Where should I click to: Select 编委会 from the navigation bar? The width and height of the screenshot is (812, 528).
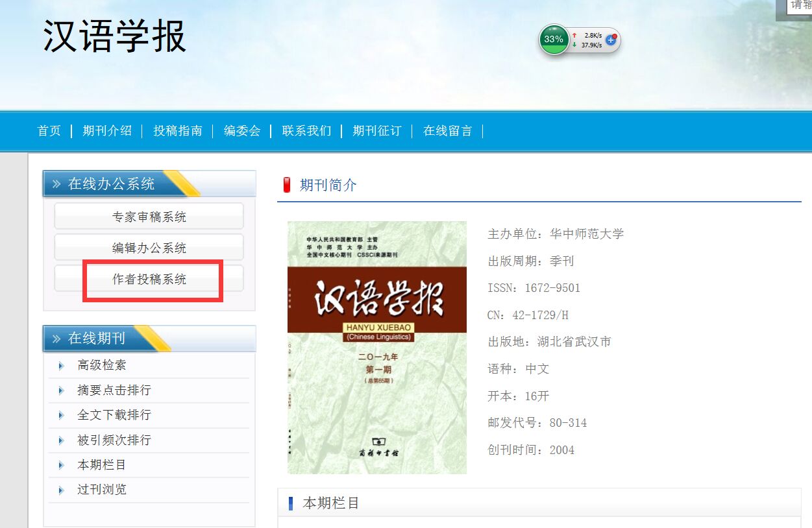click(242, 131)
